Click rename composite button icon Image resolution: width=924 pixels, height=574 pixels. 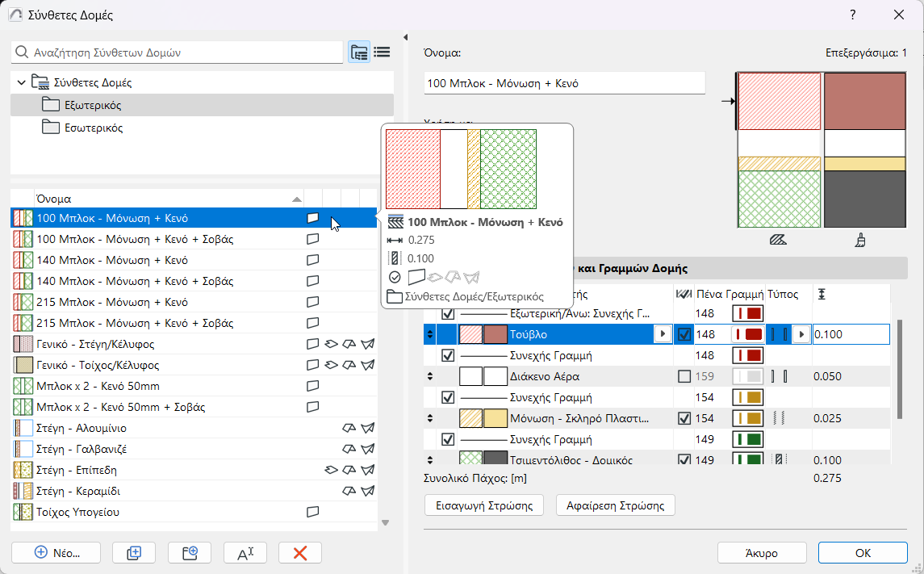(x=245, y=553)
